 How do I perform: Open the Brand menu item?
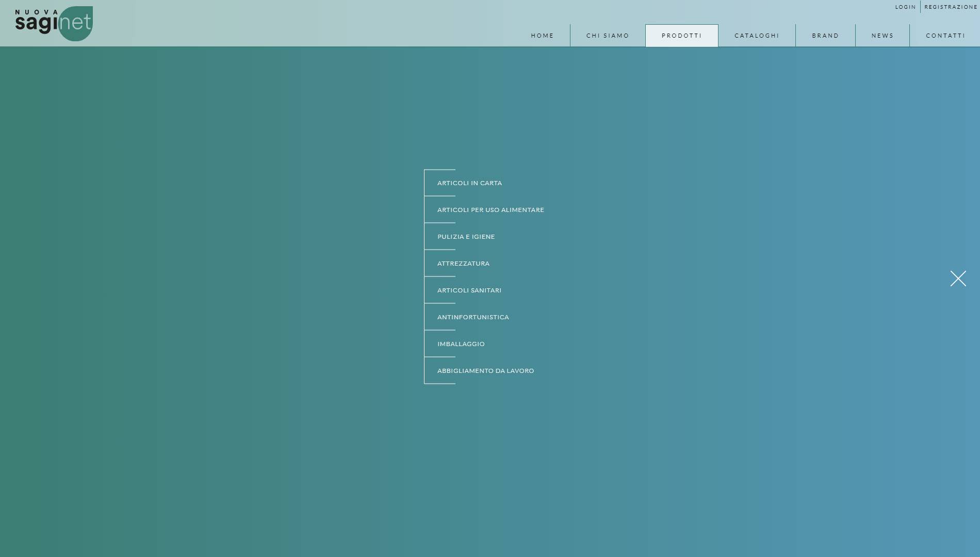coord(825,36)
